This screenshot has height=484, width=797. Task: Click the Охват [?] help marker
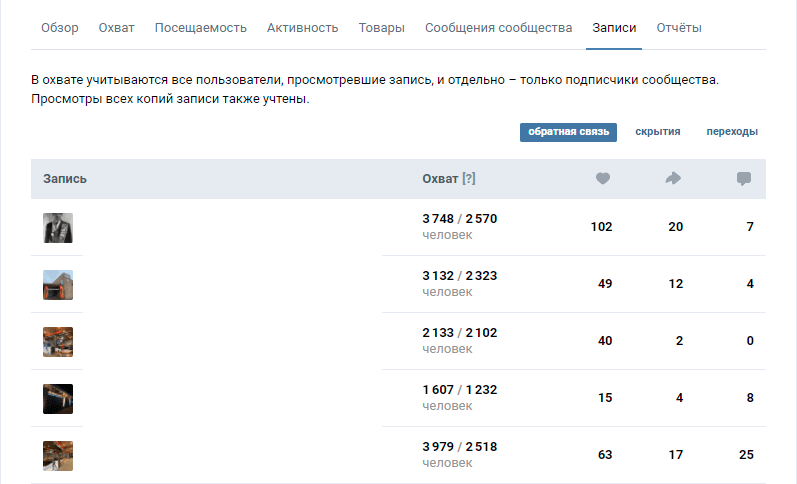click(x=469, y=178)
